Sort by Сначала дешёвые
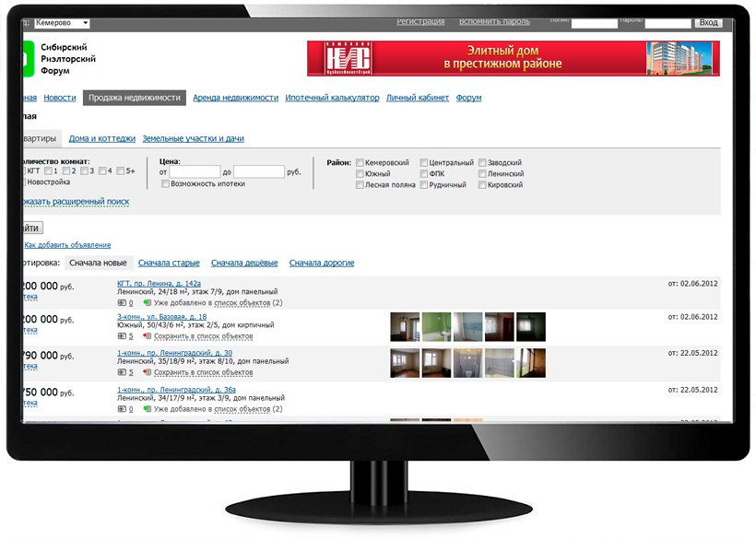 [x=244, y=263]
